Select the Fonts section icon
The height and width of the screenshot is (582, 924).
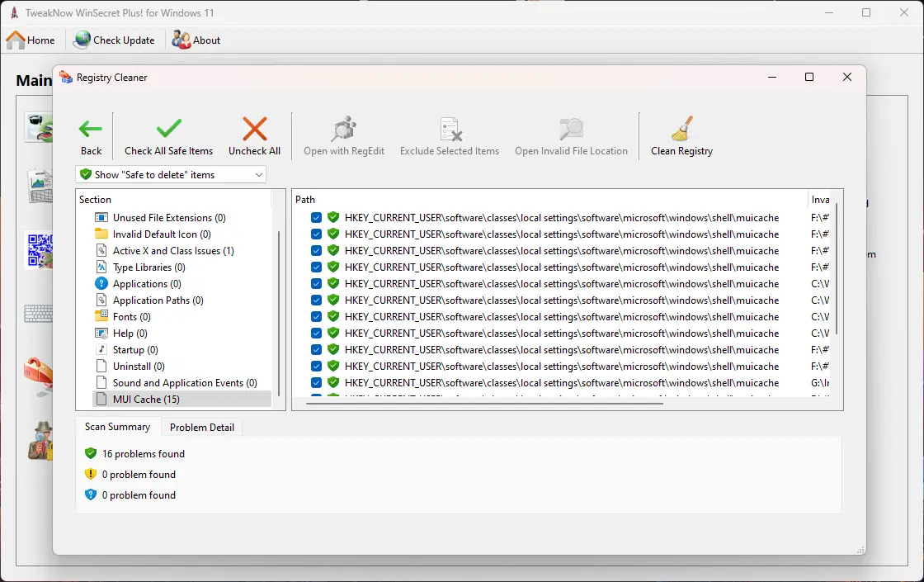[101, 316]
